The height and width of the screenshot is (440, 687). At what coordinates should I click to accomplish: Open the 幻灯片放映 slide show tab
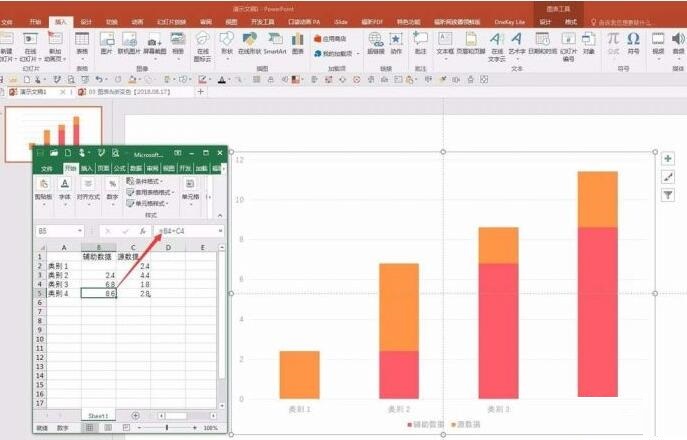(x=171, y=21)
